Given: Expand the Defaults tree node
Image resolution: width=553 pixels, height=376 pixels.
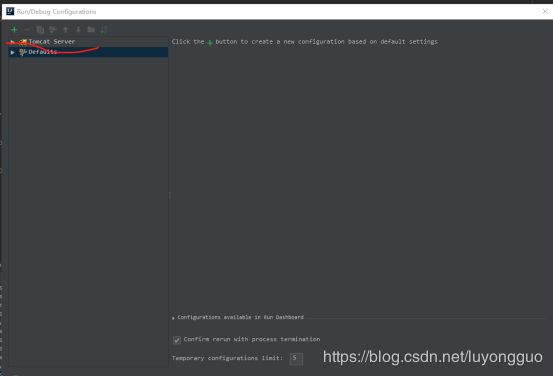Looking at the screenshot, I should 12,52.
